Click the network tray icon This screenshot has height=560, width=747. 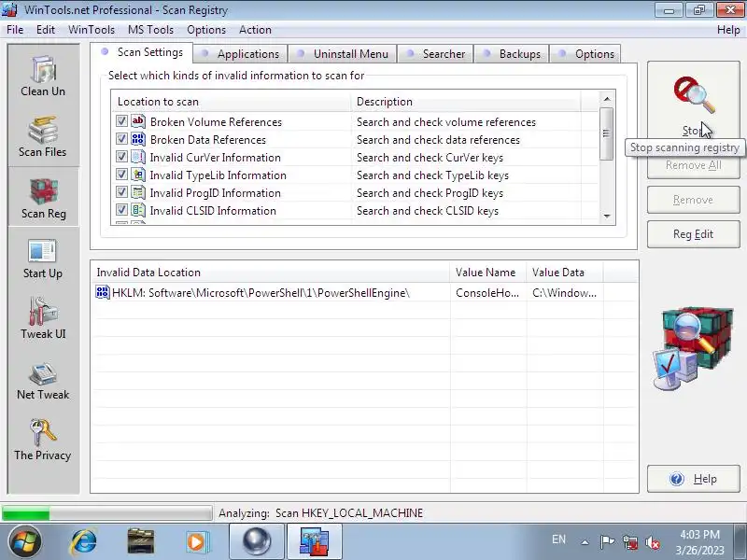(629, 542)
